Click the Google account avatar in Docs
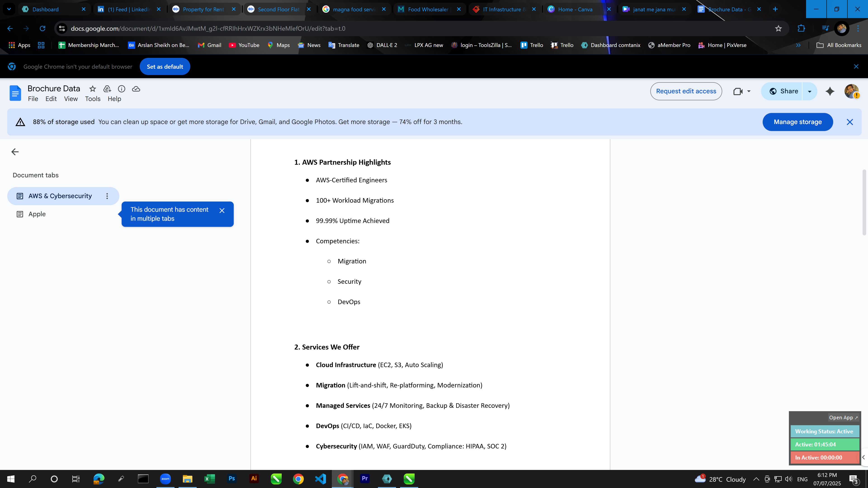868x488 pixels. [x=851, y=91]
